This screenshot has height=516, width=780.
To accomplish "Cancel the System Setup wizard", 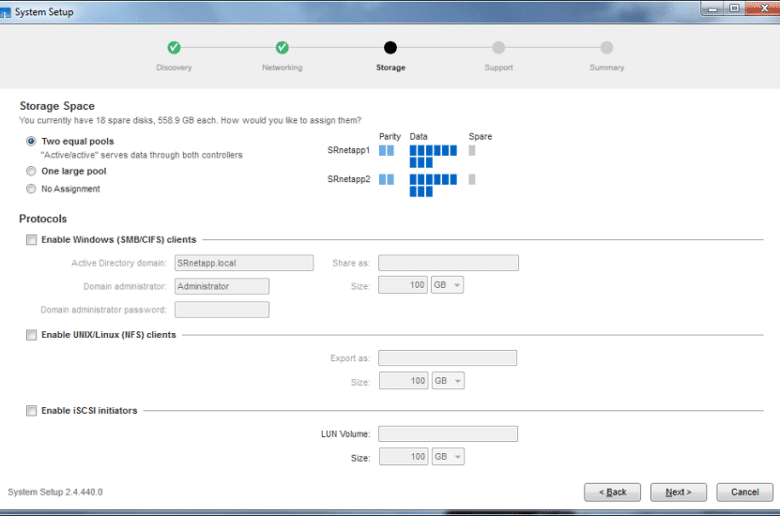I will point(745,492).
